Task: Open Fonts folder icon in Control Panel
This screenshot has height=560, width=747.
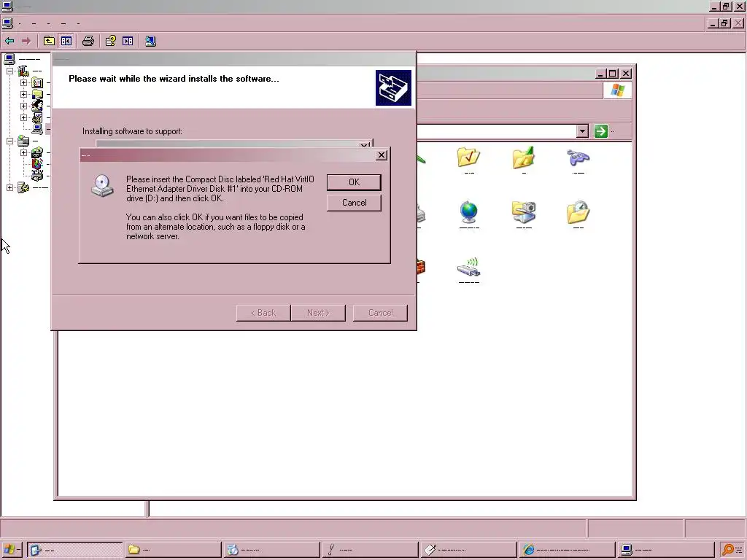Action: point(524,157)
